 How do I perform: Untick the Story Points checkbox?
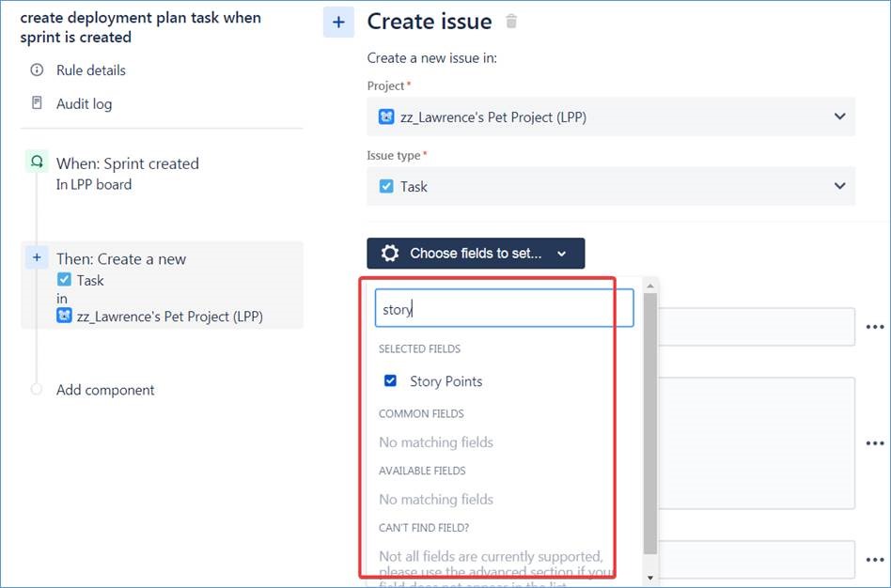click(390, 380)
